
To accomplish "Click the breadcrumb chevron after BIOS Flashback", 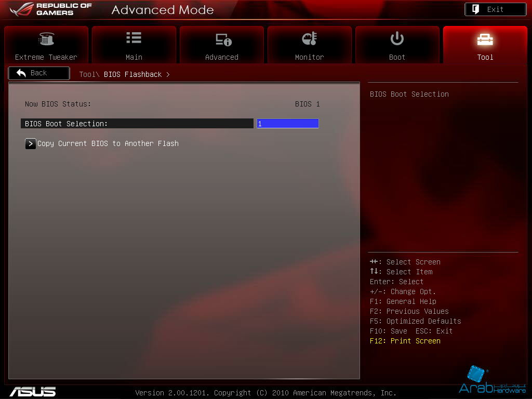I will click(168, 75).
